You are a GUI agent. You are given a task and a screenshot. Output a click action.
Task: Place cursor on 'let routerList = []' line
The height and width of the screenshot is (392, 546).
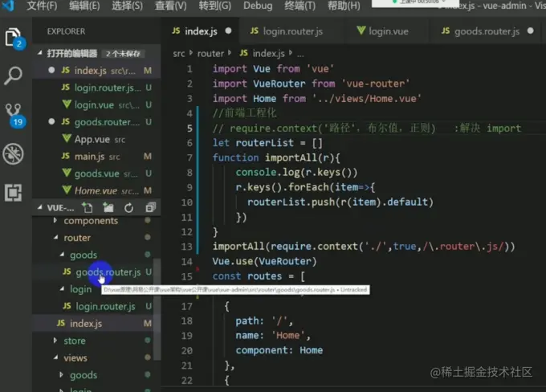click(x=267, y=142)
